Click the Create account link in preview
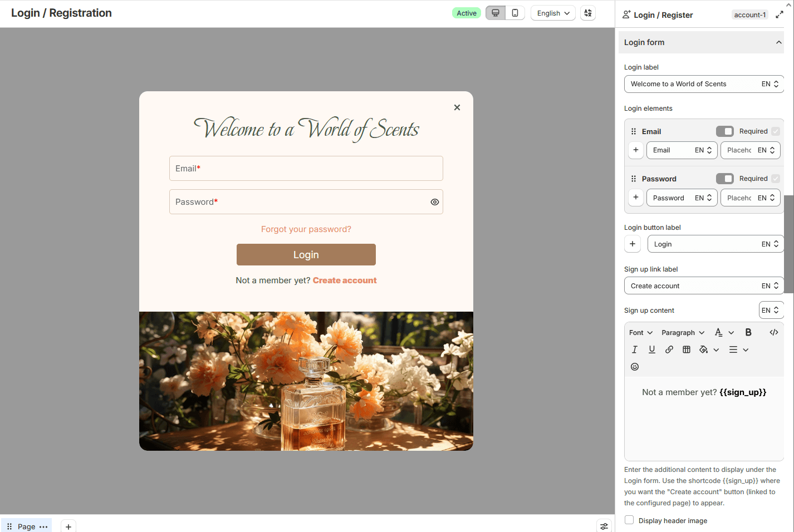794x532 pixels. 345,280
